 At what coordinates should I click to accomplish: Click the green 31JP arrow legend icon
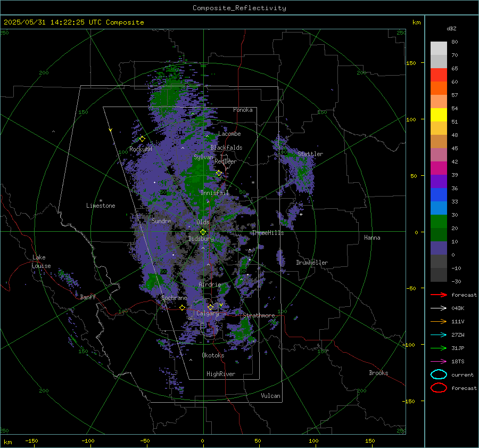[x=439, y=348]
